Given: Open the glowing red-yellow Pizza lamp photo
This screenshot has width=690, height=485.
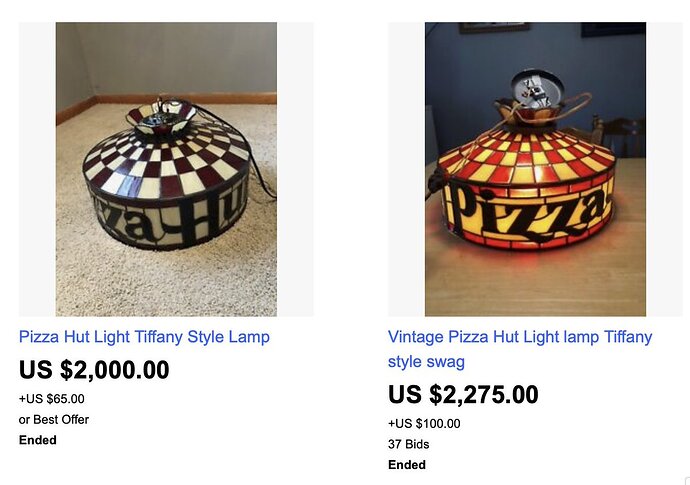Looking at the screenshot, I should (535, 169).
